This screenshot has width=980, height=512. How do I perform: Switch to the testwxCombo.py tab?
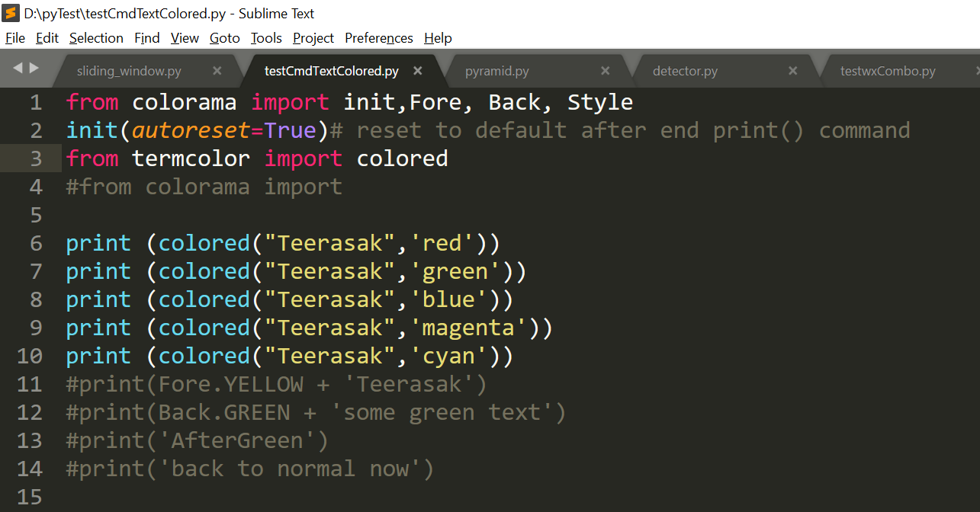coord(887,70)
